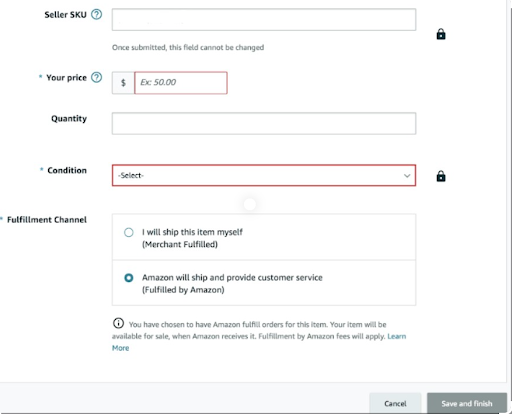
Task: Select Fulfilled by Amazon radio option
Action: (129, 278)
